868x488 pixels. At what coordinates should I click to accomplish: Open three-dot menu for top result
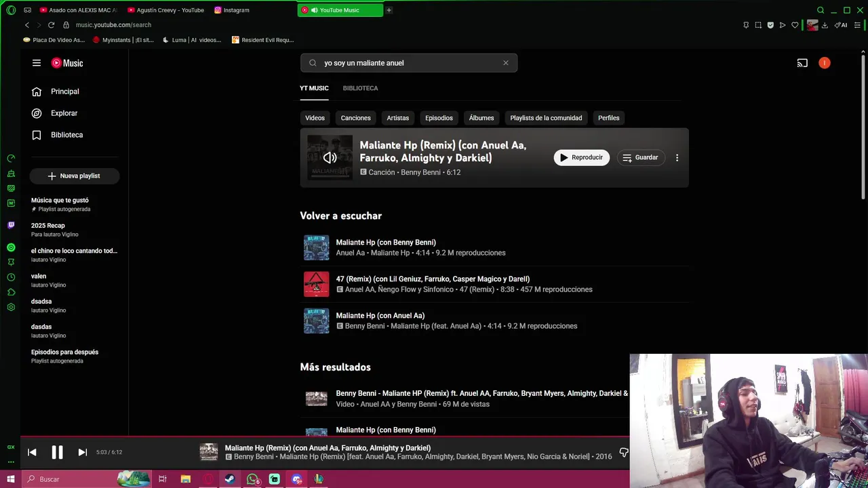(x=677, y=157)
